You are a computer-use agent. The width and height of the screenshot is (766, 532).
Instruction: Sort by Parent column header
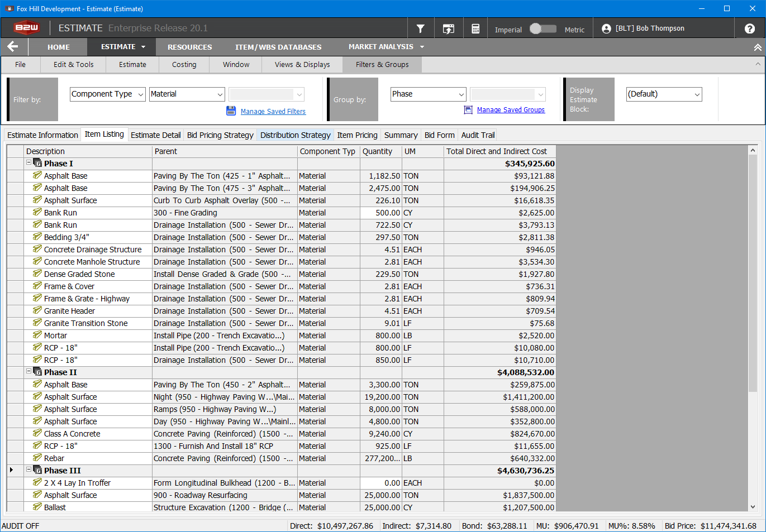[225, 151]
